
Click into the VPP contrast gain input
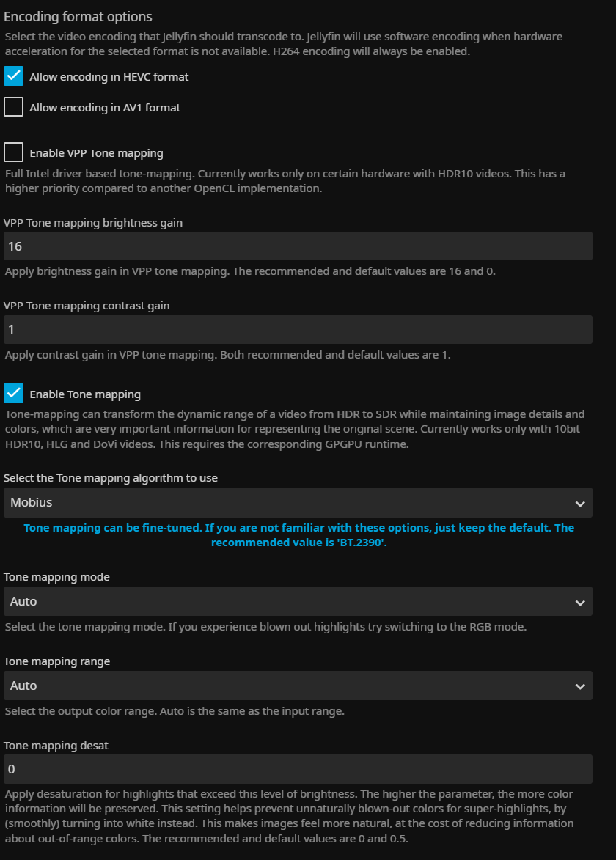point(298,329)
